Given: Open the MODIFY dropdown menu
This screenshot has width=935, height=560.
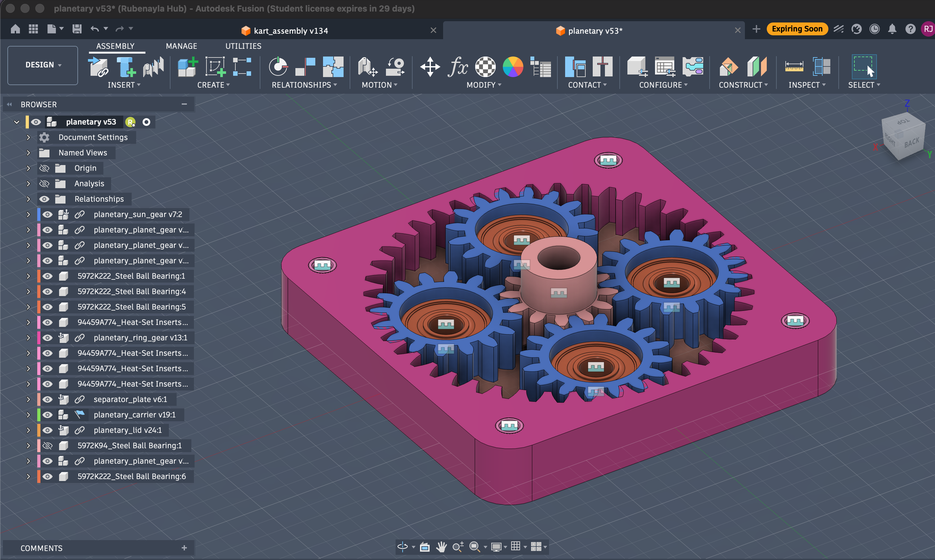Looking at the screenshot, I should point(484,85).
